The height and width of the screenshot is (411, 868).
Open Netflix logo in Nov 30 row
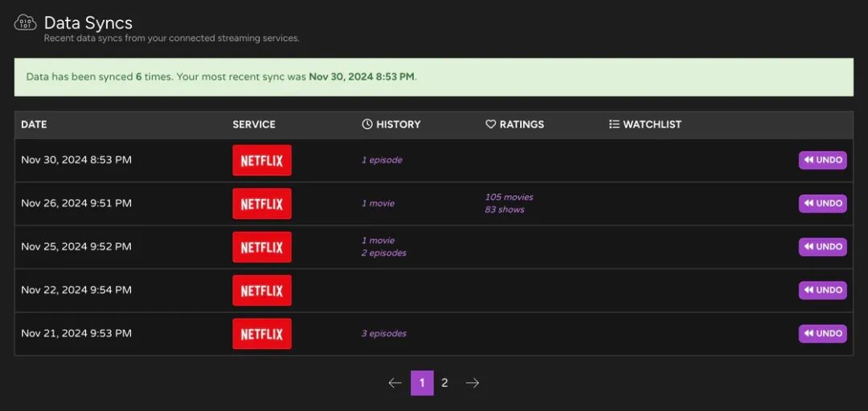pos(262,161)
